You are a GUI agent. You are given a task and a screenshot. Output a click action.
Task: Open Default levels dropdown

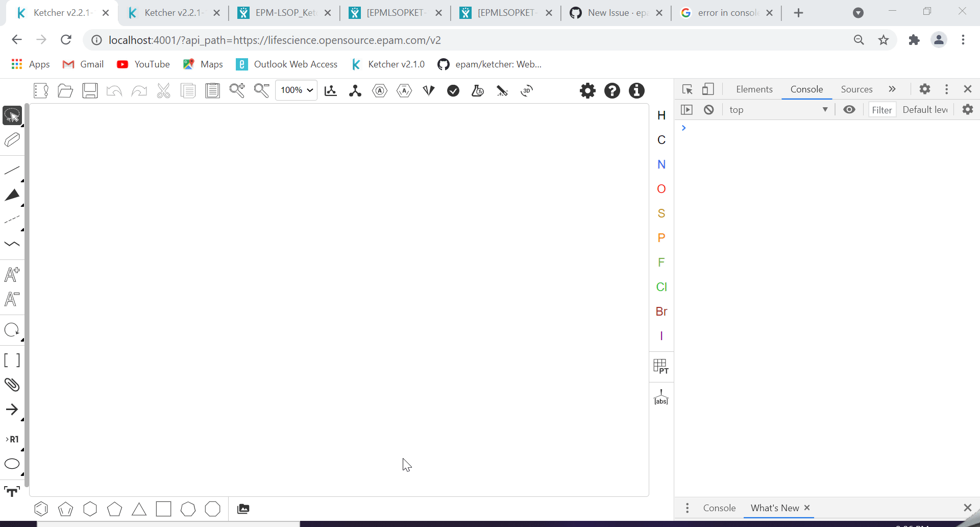coord(925,110)
